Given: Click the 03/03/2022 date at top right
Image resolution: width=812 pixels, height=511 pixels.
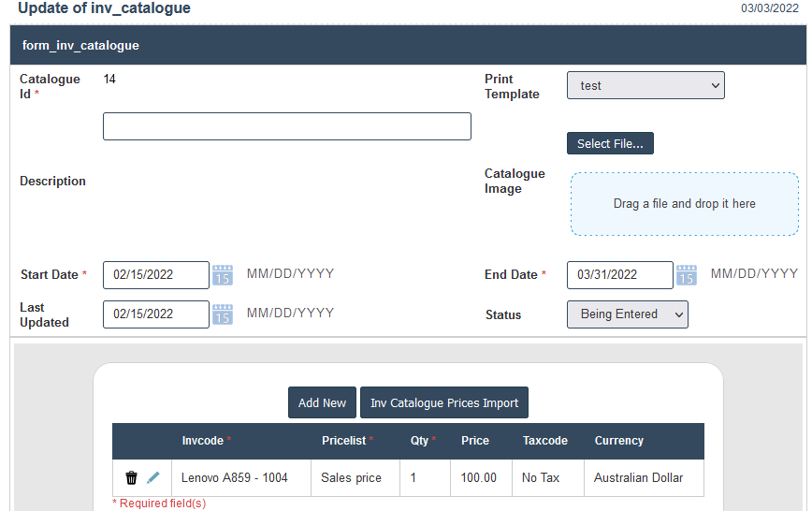Looking at the screenshot, I should coord(770,7).
